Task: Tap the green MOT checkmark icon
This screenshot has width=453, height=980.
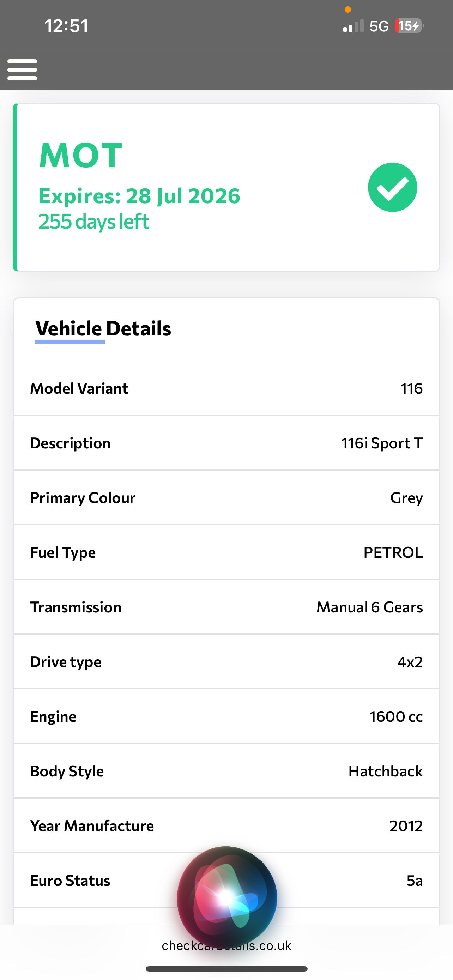Action: click(x=392, y=187)
